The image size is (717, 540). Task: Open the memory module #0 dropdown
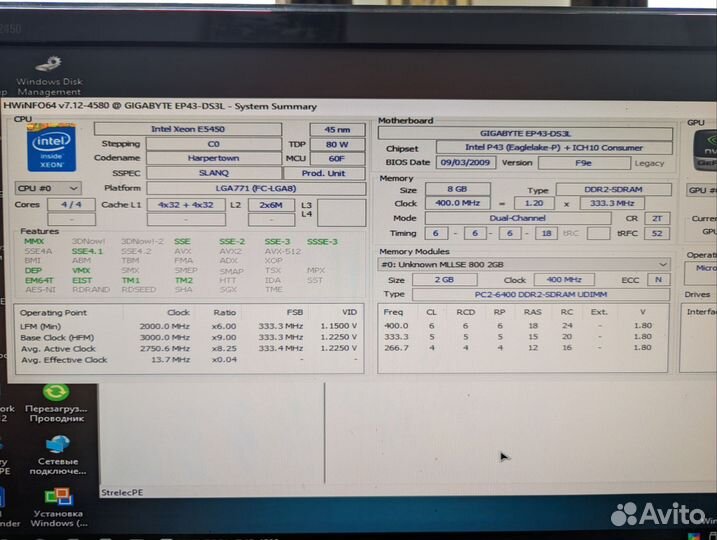[x=524, y=264]
